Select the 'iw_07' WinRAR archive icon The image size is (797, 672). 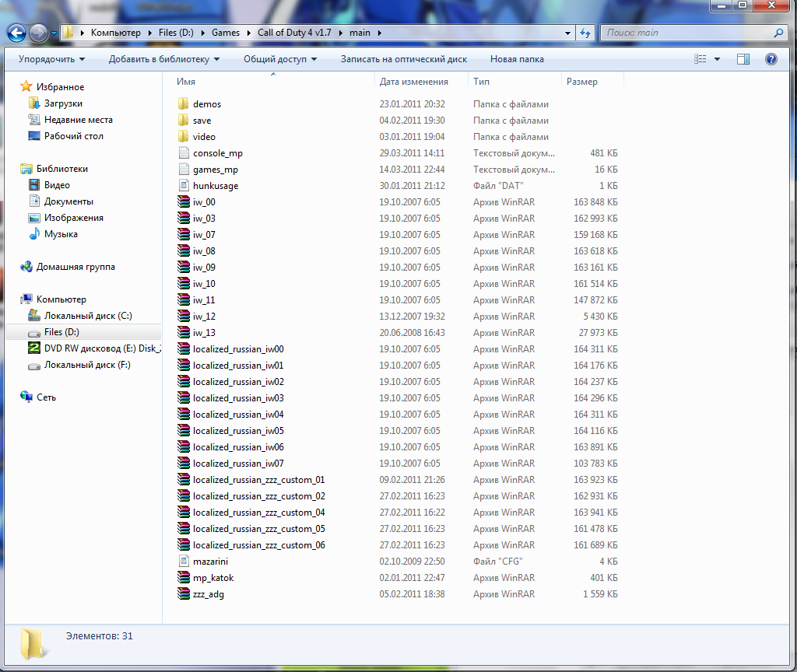[184, 234]
